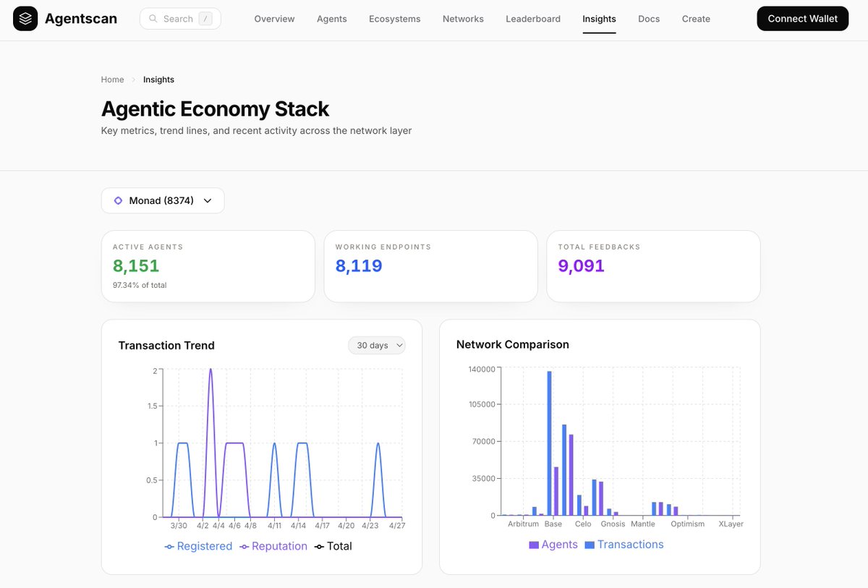Open the Monad (8374) network dropdown
868x588 pixels.
click(x=163, y=200)
